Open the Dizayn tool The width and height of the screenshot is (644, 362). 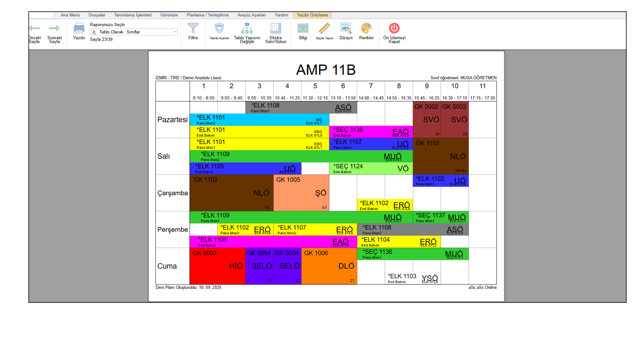pyautogui.click(x=346, y=29)
